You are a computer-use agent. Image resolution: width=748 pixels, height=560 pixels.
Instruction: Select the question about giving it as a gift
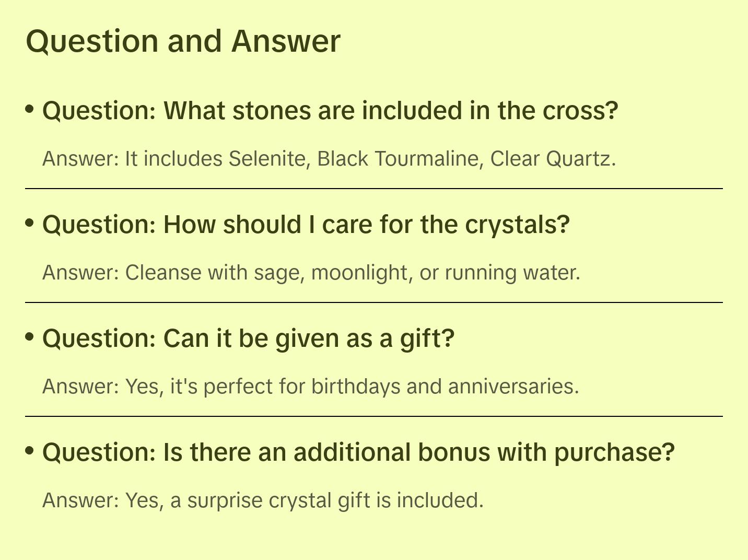pos(249,339)
